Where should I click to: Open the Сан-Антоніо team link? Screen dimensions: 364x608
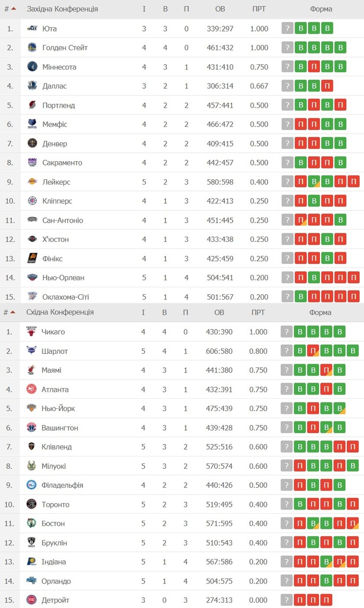click(x=63, y=221)
